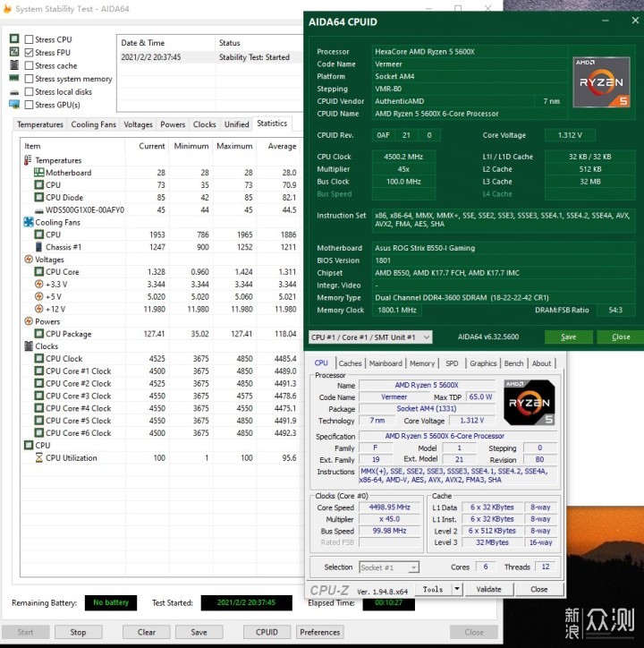The height and width of the screenshot is (648, 644).
Task: Open the Caches tab in CPU-Z
Action: pos(351,363)
